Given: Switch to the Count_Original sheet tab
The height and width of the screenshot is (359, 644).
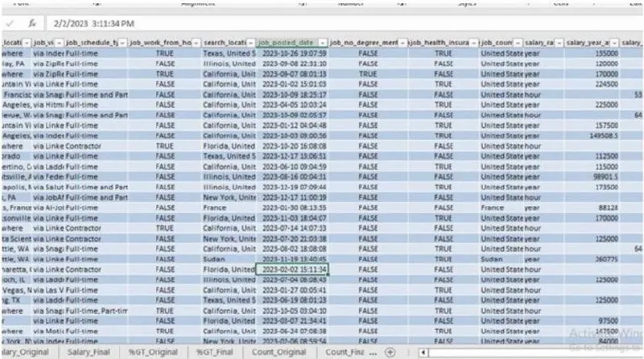Looking at the screenshot, I should tap(279, 352).
